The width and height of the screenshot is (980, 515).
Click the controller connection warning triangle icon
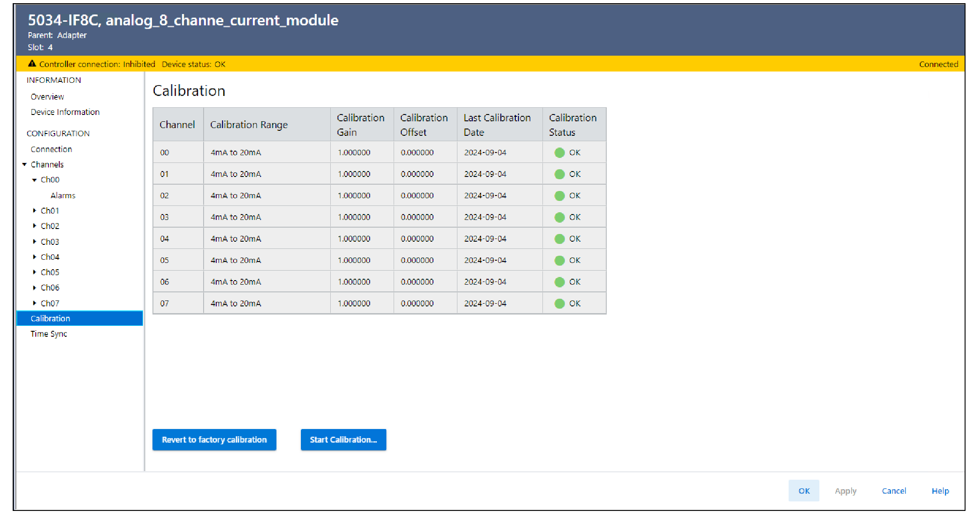[32, 64]
